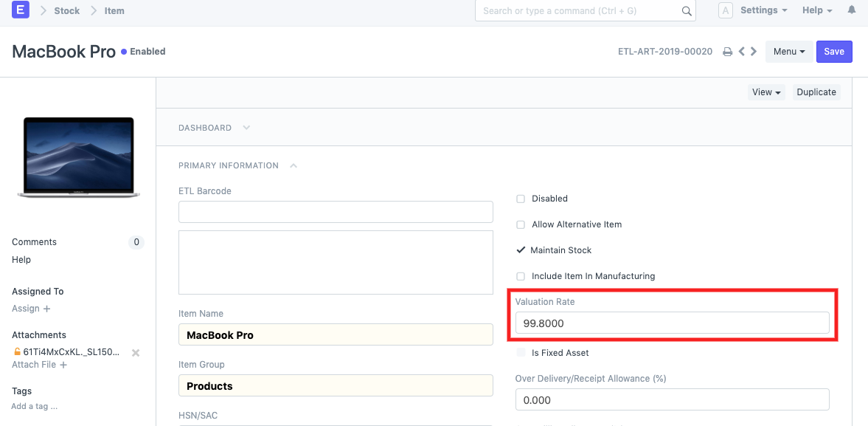The width and height of the screenshot is (868, 426).
Task: Open the Help menu
Action: [816, 10]
